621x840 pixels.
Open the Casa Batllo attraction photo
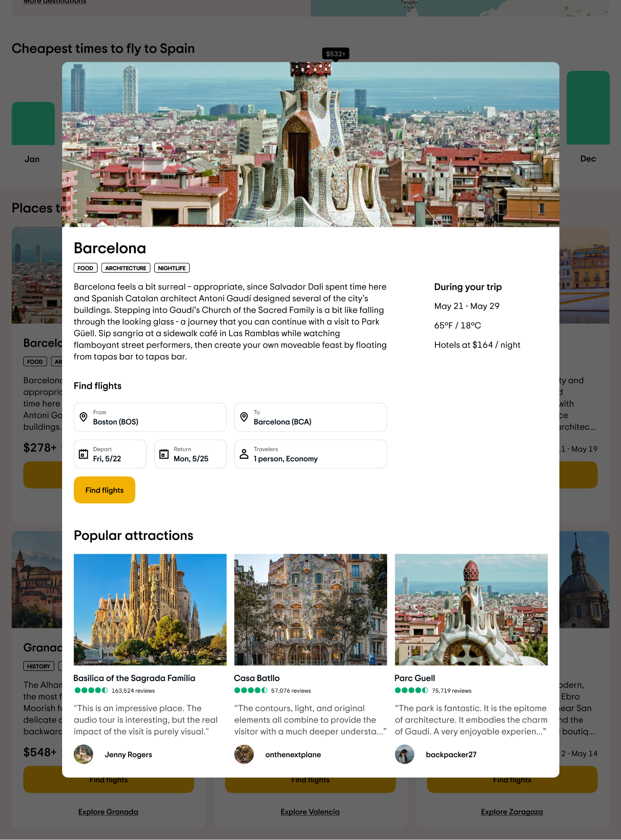pyautogui.click(x=310, y=609)
